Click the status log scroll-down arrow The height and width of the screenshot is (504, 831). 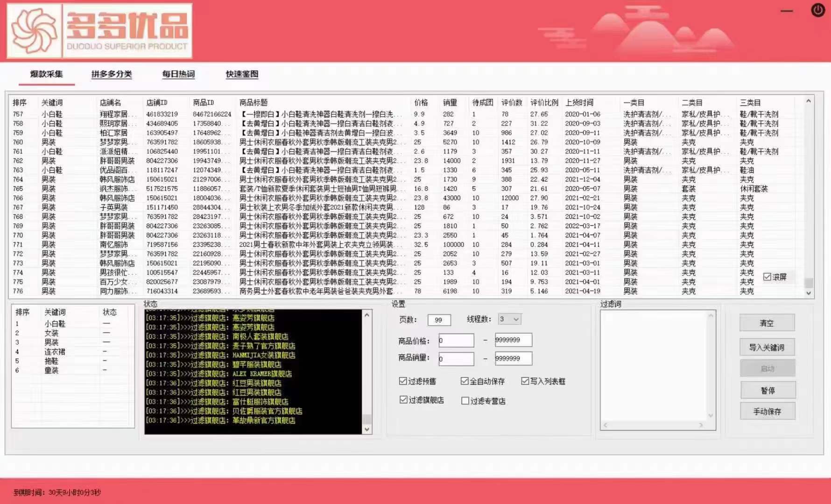367,429
